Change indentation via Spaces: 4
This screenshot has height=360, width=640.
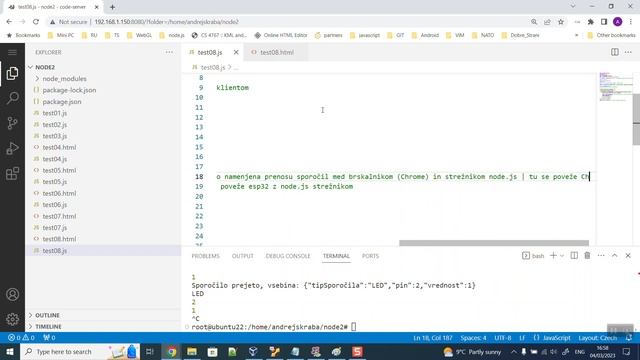(x=473, y=338)
